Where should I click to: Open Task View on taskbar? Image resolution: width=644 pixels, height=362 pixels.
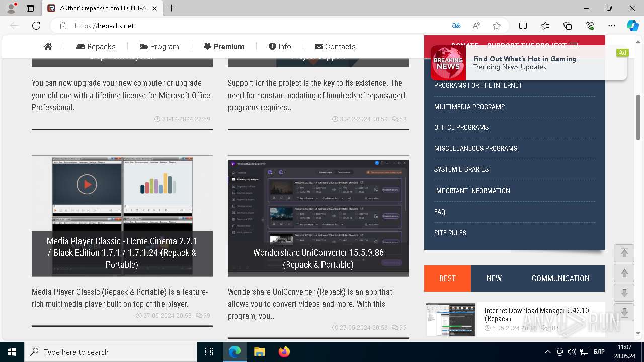209,352
